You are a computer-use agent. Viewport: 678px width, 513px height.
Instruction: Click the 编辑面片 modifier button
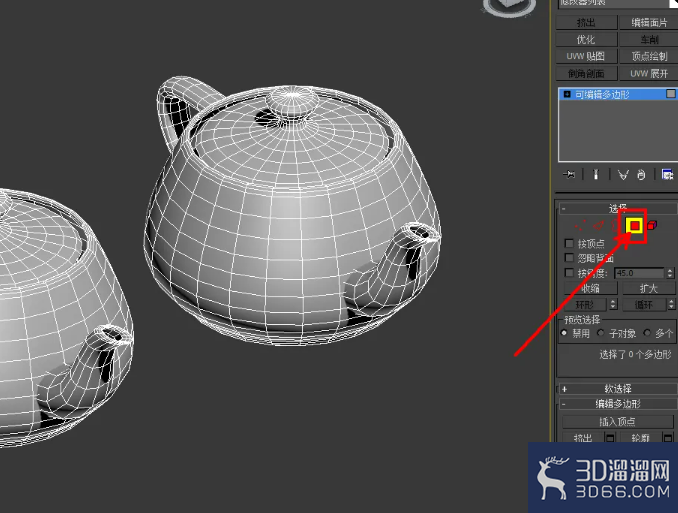(649, 22)
